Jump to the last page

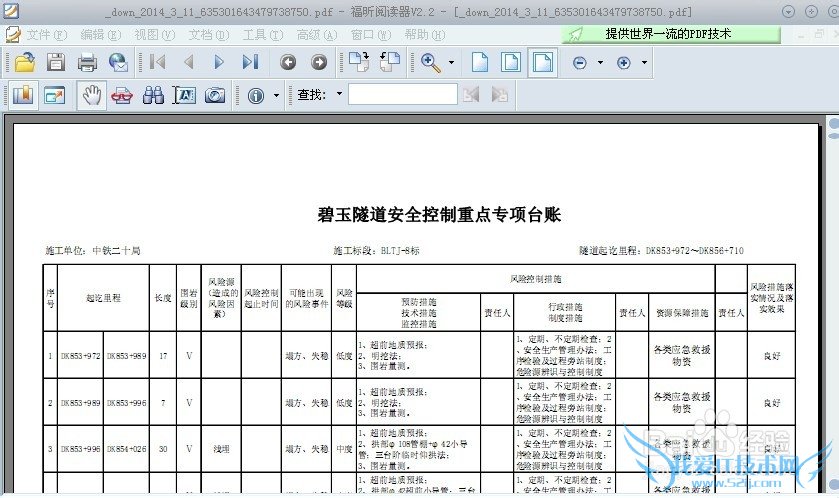(250, 62)
